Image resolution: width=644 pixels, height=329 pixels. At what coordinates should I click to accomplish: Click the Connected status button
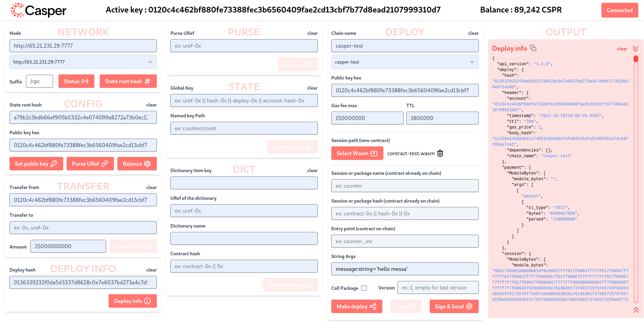(x=620, y=10)
